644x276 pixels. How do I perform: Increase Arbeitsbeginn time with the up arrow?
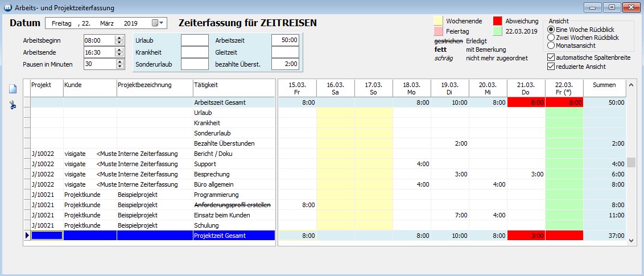tap(119, 38)
